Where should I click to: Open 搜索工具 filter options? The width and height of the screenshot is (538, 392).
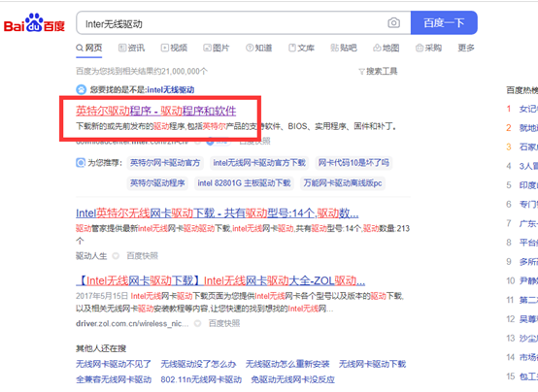[x=378, y=72]
